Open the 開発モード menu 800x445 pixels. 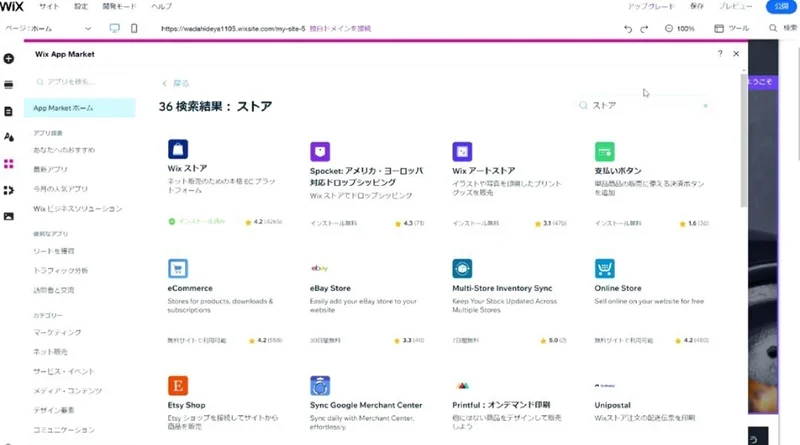119,6
